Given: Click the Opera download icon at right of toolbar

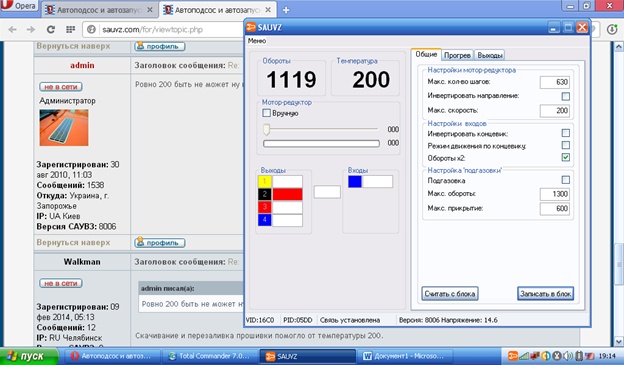Looking at the screenshot, I should click(x=612, y=29).
